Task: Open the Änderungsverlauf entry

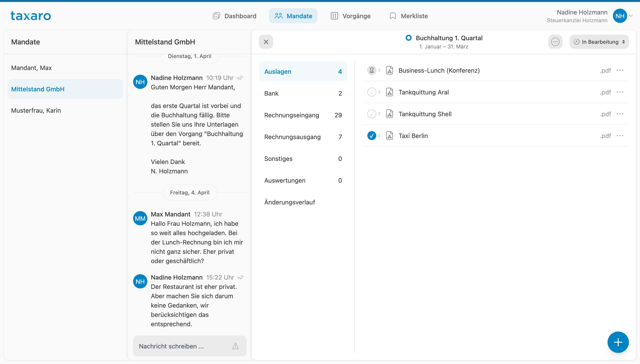Action: click(x=290, y=202)
